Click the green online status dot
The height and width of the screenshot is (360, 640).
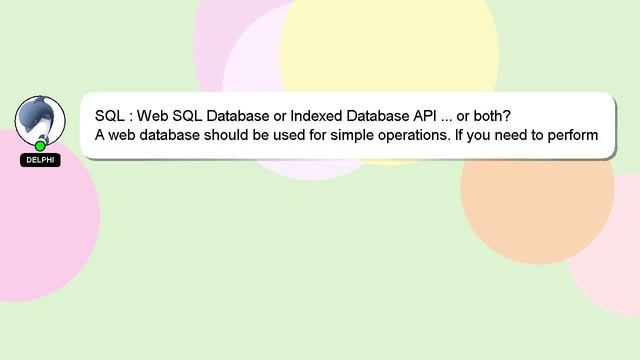coord(40,146)
